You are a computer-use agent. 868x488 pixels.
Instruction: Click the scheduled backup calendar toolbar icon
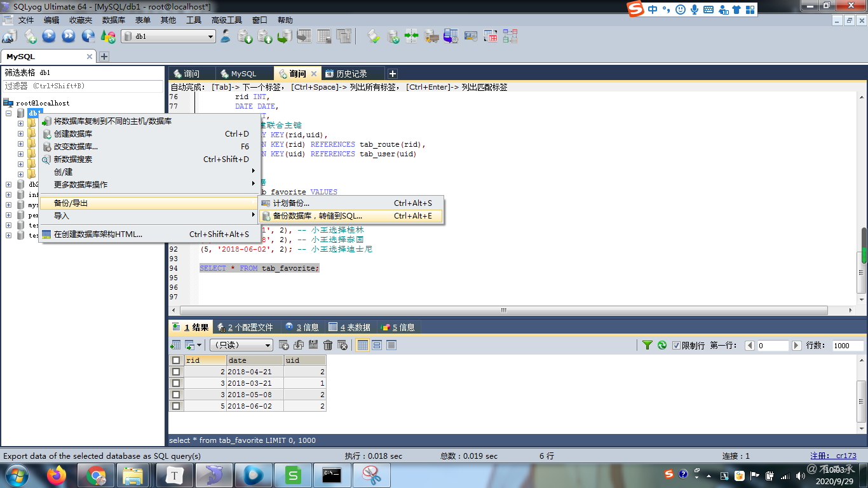[451, 37]
